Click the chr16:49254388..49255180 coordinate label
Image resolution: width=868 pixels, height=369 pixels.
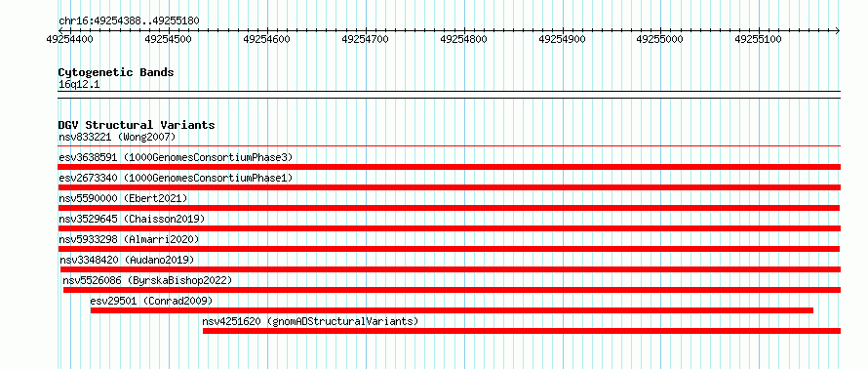[x=129, y=21]
